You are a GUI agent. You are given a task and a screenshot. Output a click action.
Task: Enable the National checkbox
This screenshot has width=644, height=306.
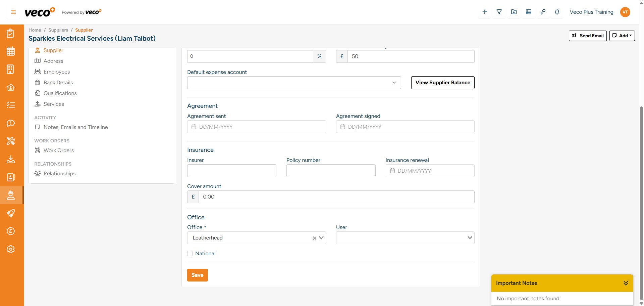[x=190, y=254]
